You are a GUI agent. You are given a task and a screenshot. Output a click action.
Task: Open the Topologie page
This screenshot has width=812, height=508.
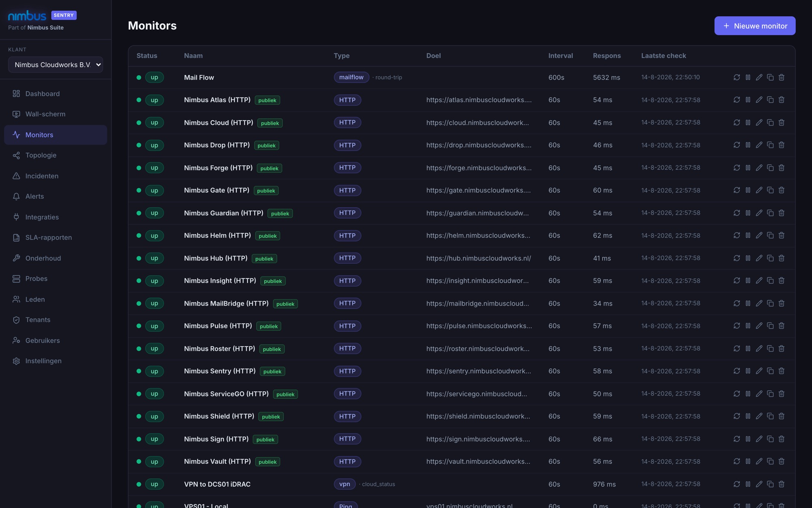[56, 155]
